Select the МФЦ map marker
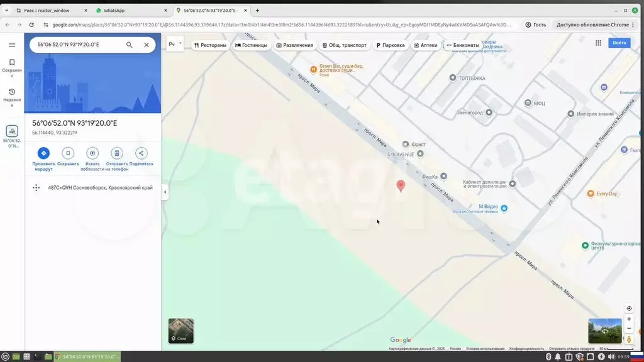Viewport: 644px width, 362px height. (x=528, y=103)
